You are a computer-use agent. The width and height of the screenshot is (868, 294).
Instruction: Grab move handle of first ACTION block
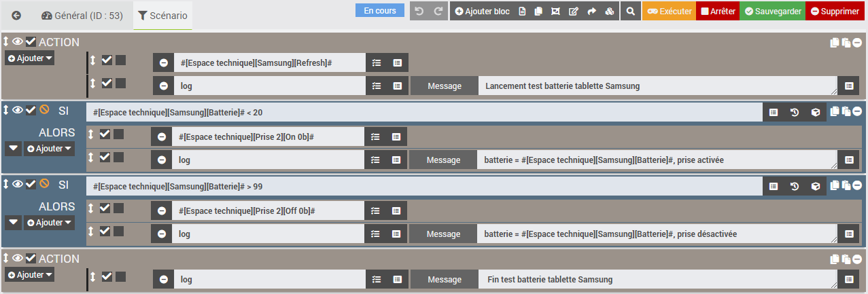[6, 41]
